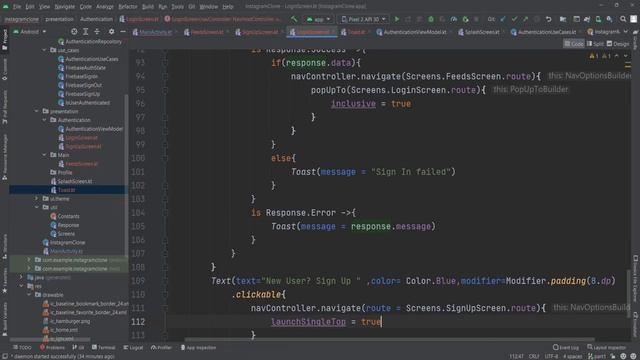Screen dimensions: 640x360
Task: Collapse the Main folder
Action: coord(44,155)
